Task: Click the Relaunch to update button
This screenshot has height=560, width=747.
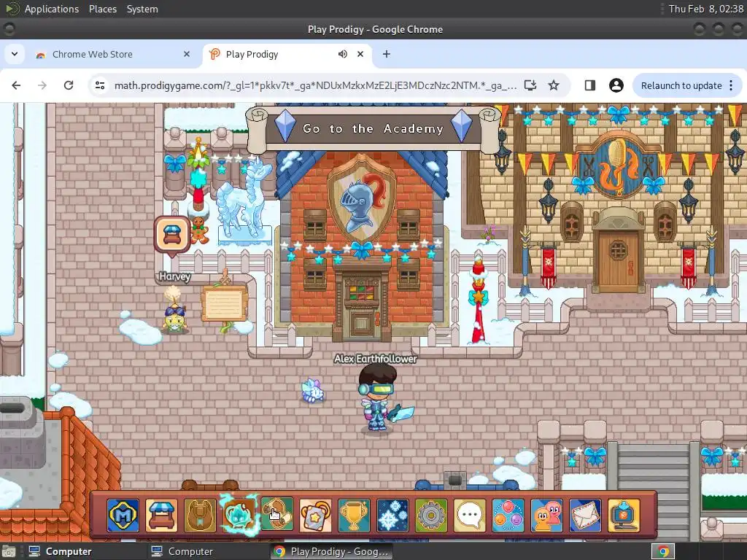Action: coord(681,86)
